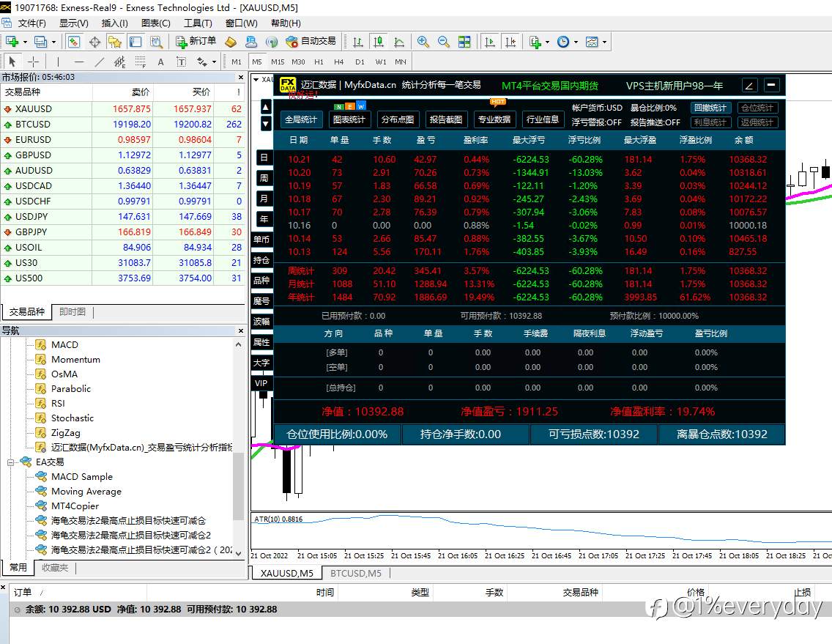Toggle chart shift icon
The height and width of the screenshot is (644, 832).
510,42
